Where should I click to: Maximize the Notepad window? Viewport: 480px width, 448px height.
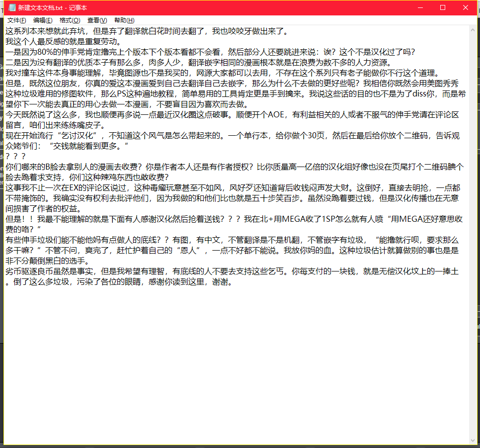[442, 7]
